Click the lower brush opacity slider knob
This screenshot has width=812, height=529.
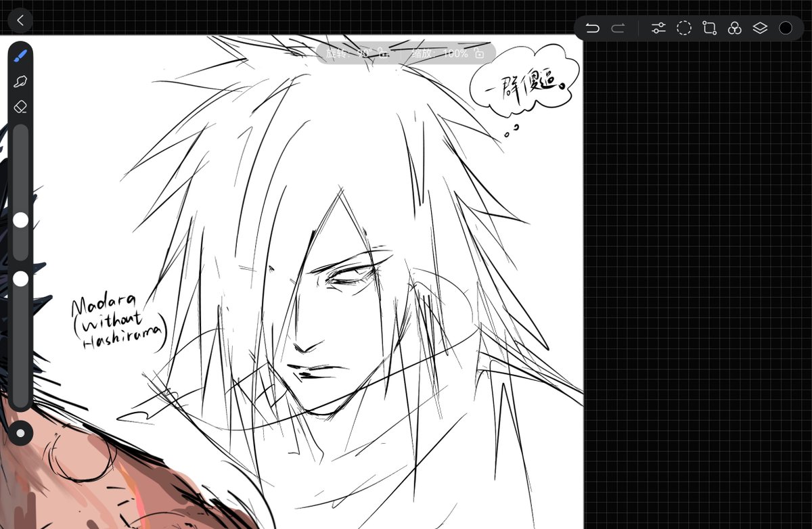[x=21, y=279]
